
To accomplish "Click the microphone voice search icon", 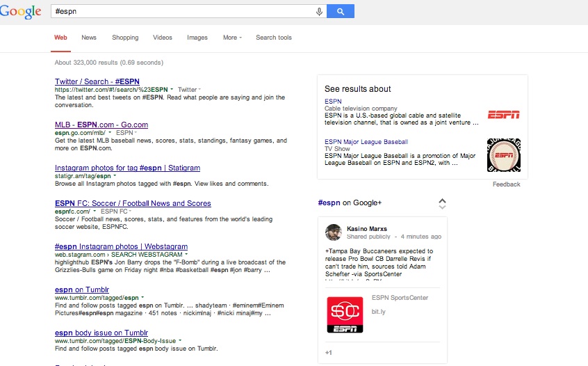I will click(x=319, y=11).
